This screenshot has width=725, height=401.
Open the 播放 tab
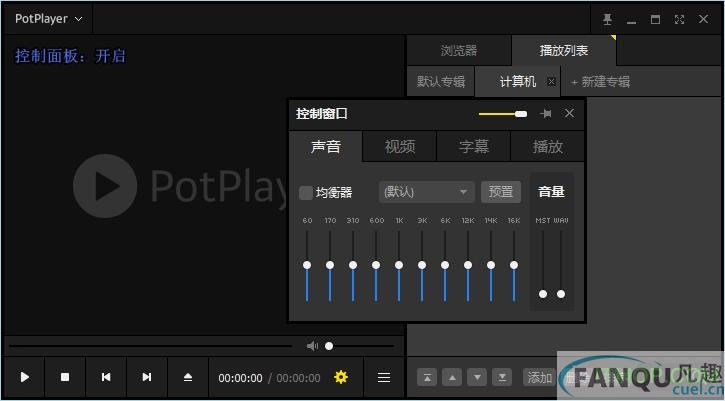point(547,147)
